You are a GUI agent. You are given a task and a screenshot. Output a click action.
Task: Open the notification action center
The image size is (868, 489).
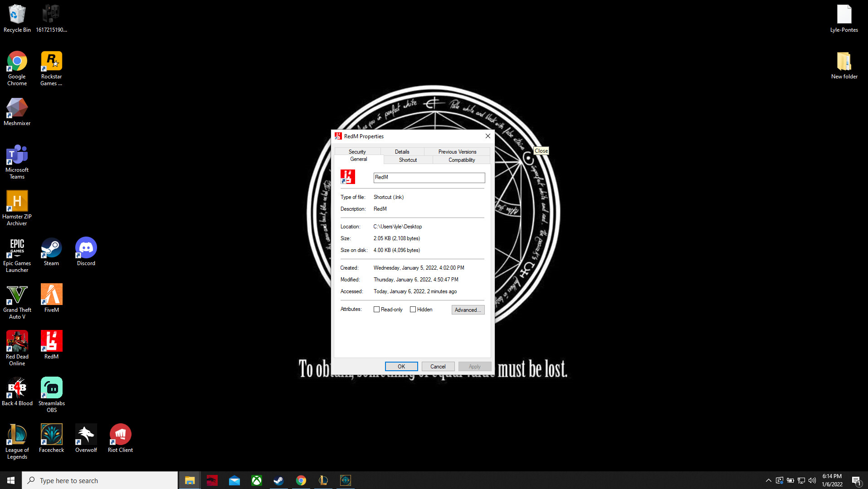(x=856, y=480)
